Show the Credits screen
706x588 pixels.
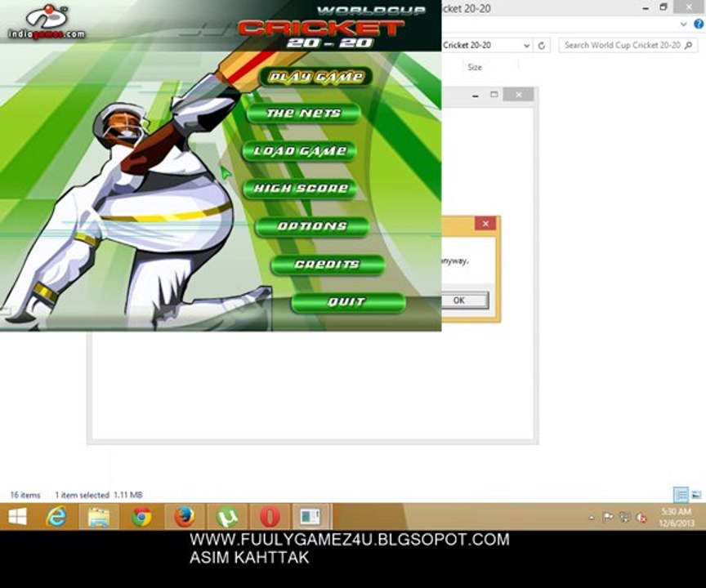click(328, 264)
